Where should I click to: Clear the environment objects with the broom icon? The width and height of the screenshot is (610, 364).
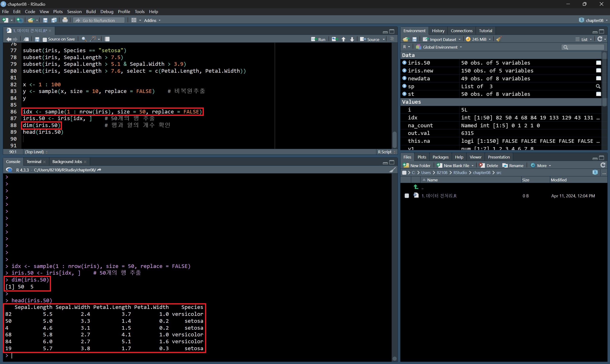(499, 39)
